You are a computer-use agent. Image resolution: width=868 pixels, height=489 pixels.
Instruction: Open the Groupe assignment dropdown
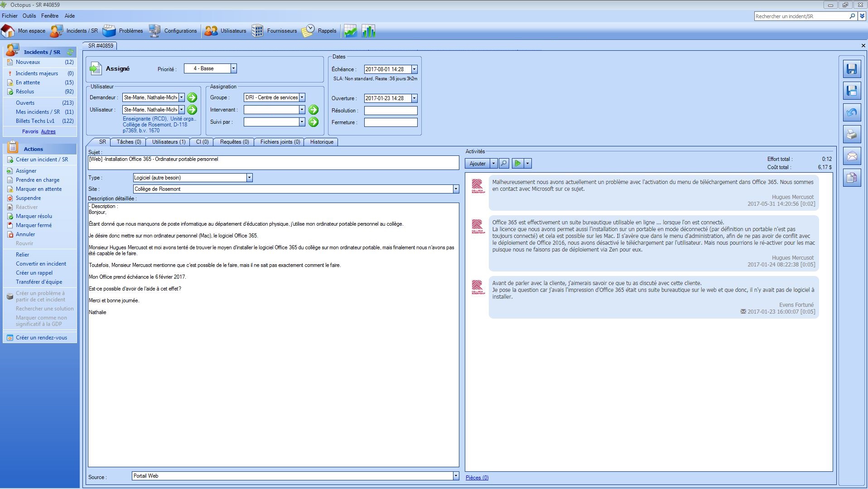[302, 97]
